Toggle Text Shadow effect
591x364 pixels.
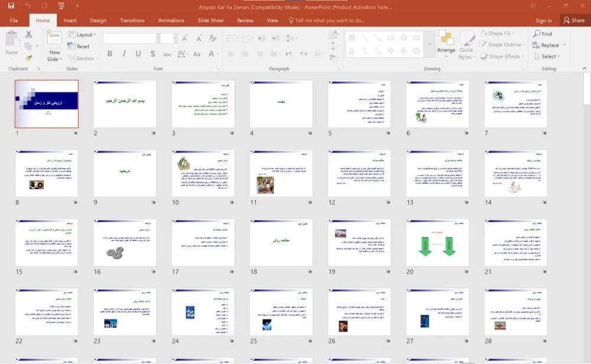click(152, 54)
